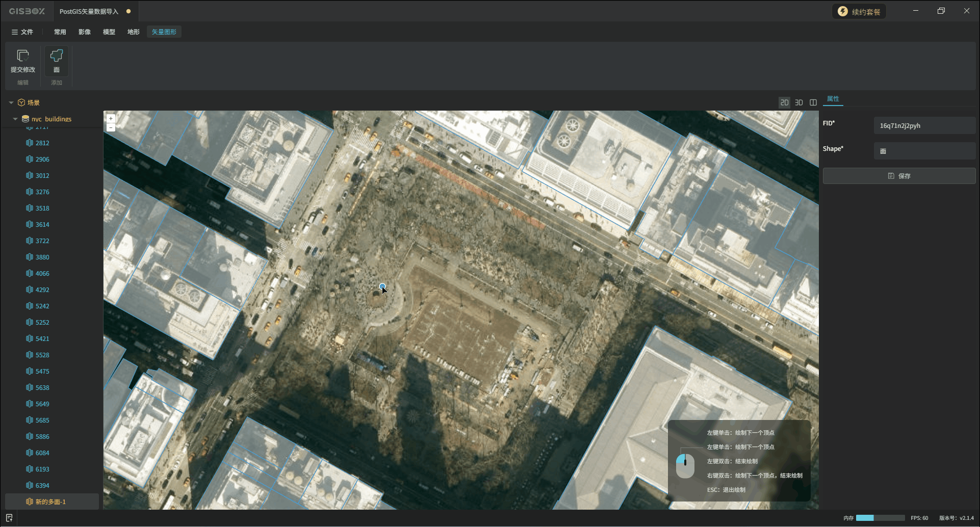Switch to the 地形 terrain tab
Viewport: 980px width, 527px height.
click(134, 32)
